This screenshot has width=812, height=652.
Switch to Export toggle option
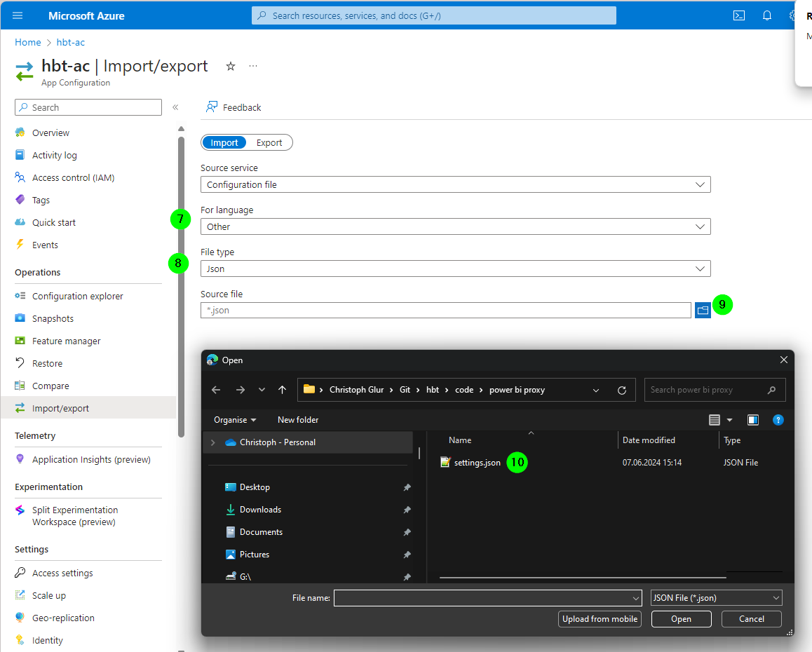(269, 143)
